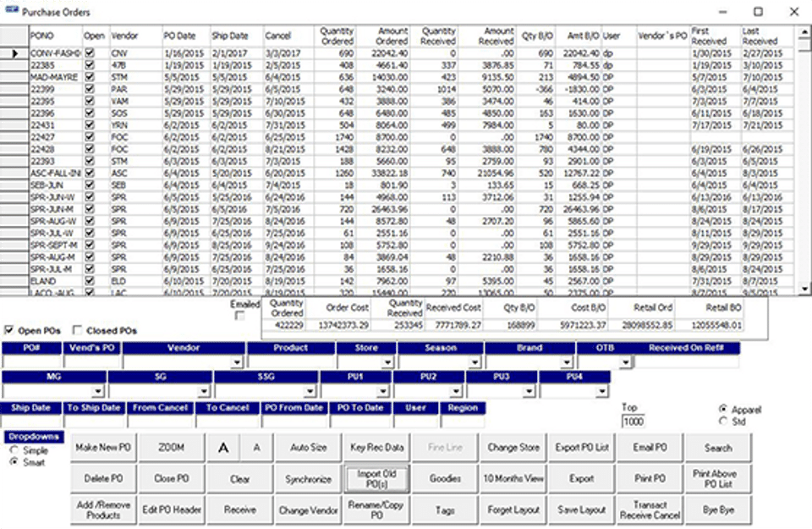Open the Store filter dropdown
812x529 pixels.
(387, 361)
